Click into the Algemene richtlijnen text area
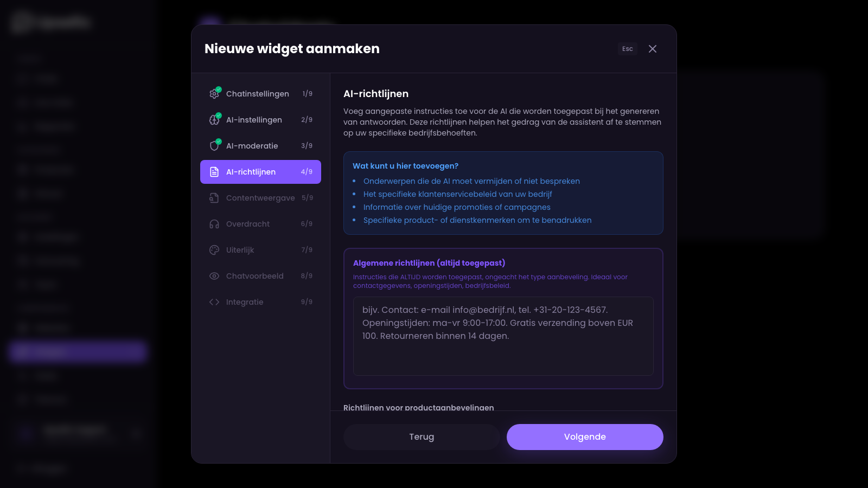This screenshot has width=868, height=488. 503,336
